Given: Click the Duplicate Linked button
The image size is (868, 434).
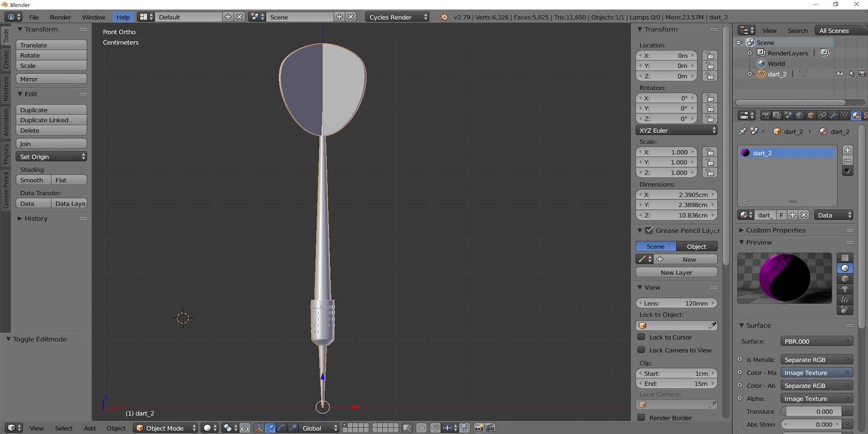Looking at the screenshot, I should [51, 120].
